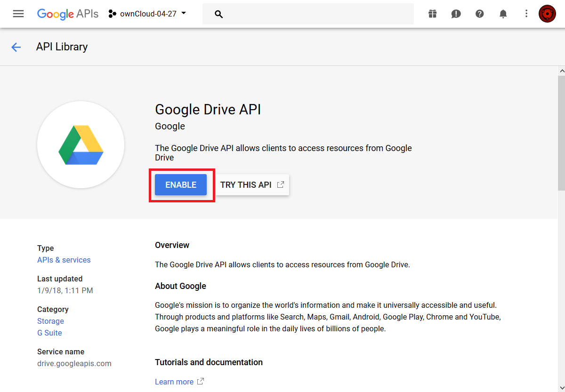Image resolution: width=565 pixels, height=392 pixels.
Task: Select the G Suite category link
Action: pyautogui.click(x=49, y=333)
